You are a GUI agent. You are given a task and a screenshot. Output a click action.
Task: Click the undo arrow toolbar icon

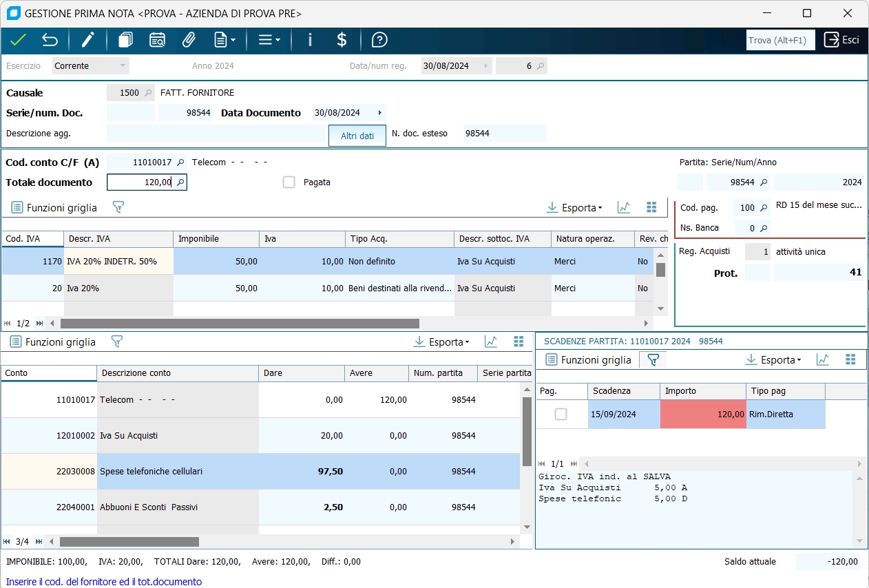tap(50, 40)
